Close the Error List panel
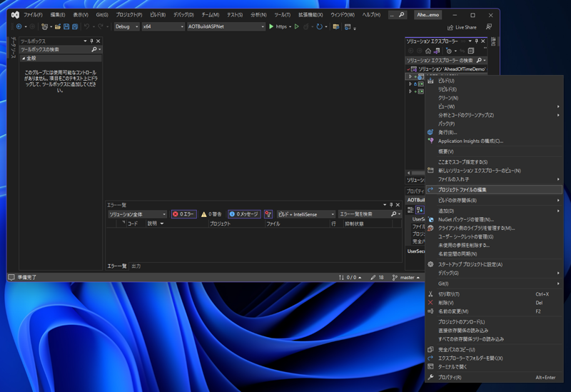Viewport: 571px width, 392px height. 398,205
